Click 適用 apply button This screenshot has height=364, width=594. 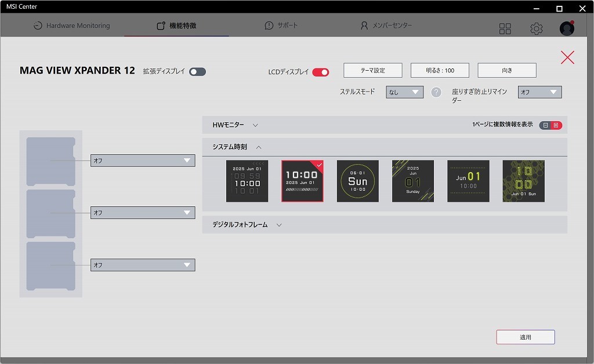(526, 337)
